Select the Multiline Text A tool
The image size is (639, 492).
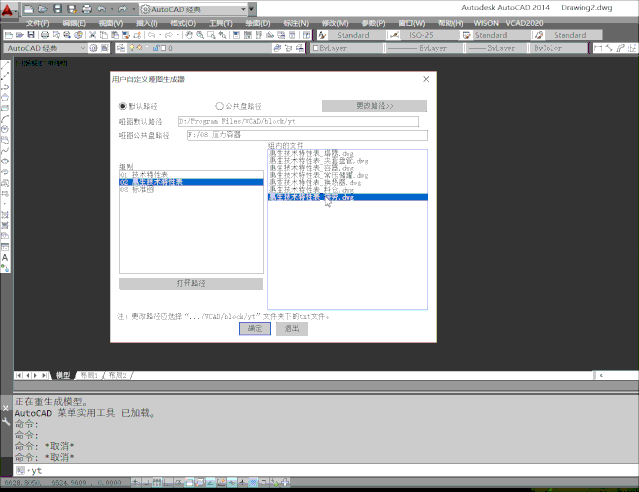5,258
